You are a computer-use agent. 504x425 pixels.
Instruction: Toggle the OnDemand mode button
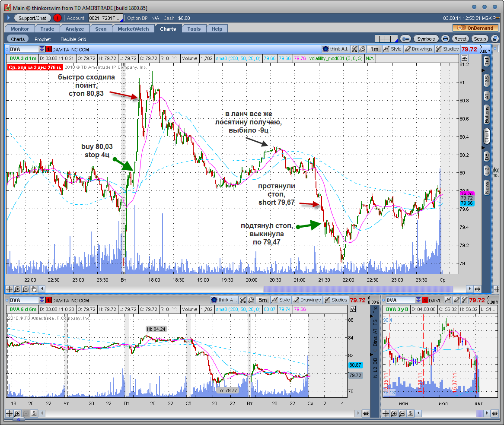(475, 28)
